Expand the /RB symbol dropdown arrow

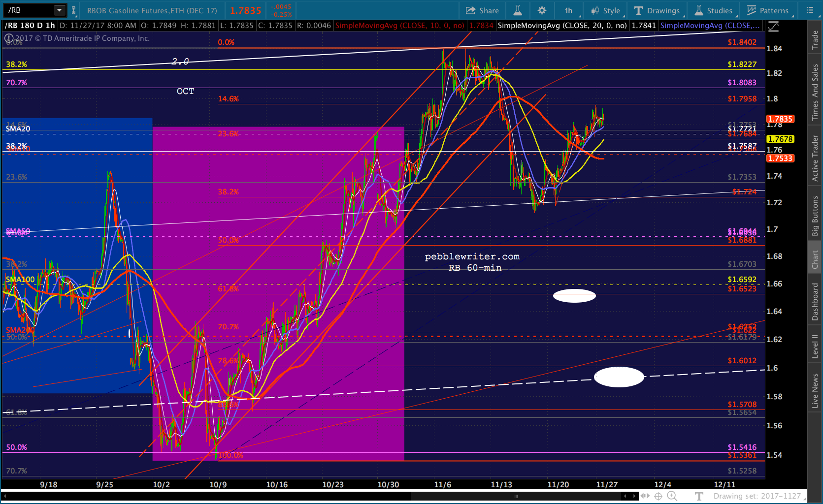59,10
